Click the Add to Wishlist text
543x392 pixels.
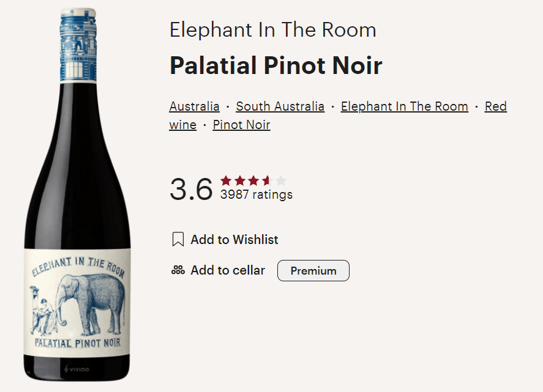coord(234,240)
